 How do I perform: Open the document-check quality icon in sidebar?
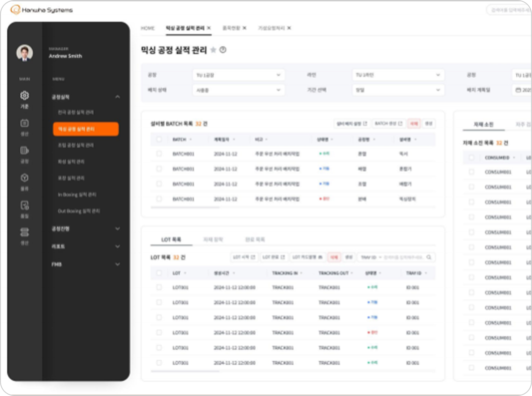point(24,205)
